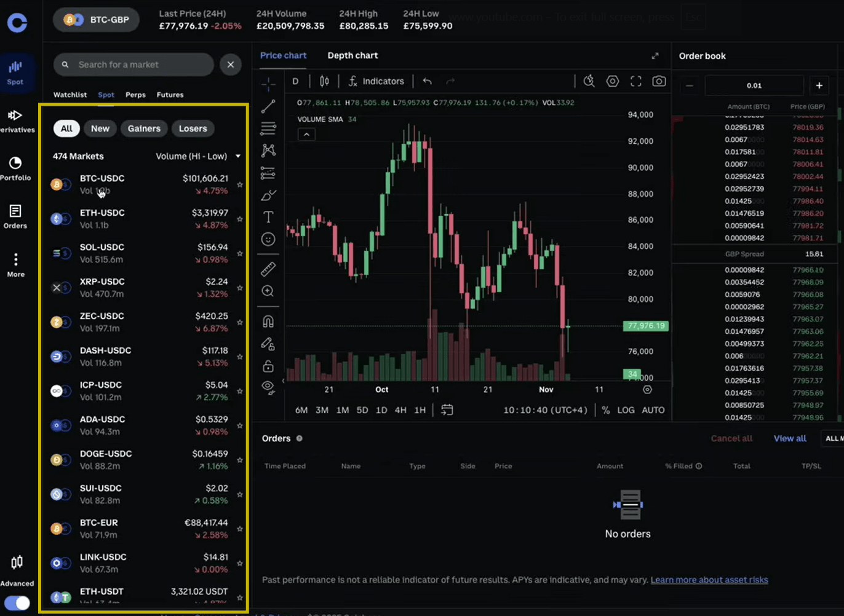Open the Coinbase logo home link
The image size is (844, 616).
pos(17,23)
